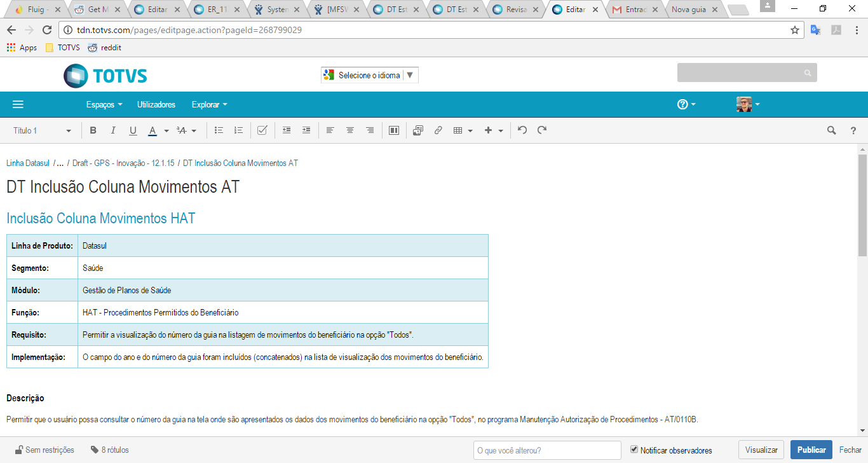Image resolution: width=868 pixels, height=463 pixels.
Task: Click the page title field
Action: (x=123, y=187)
